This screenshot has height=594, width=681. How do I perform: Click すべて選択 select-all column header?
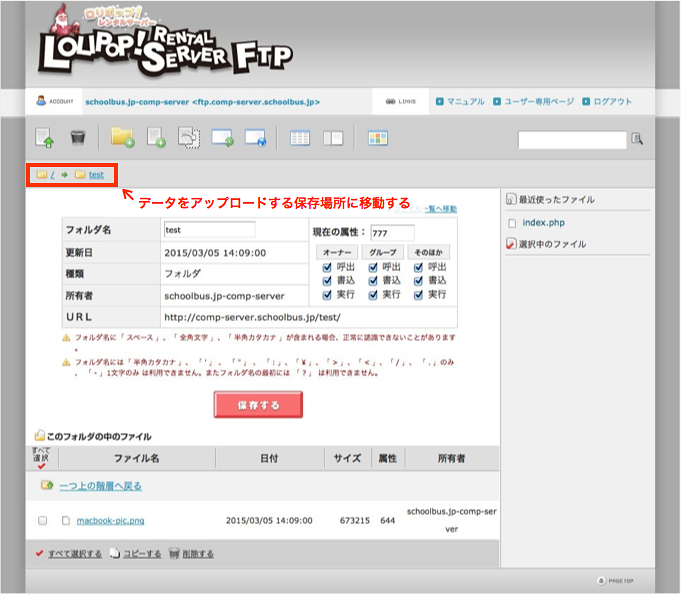[x=41, y=458]
